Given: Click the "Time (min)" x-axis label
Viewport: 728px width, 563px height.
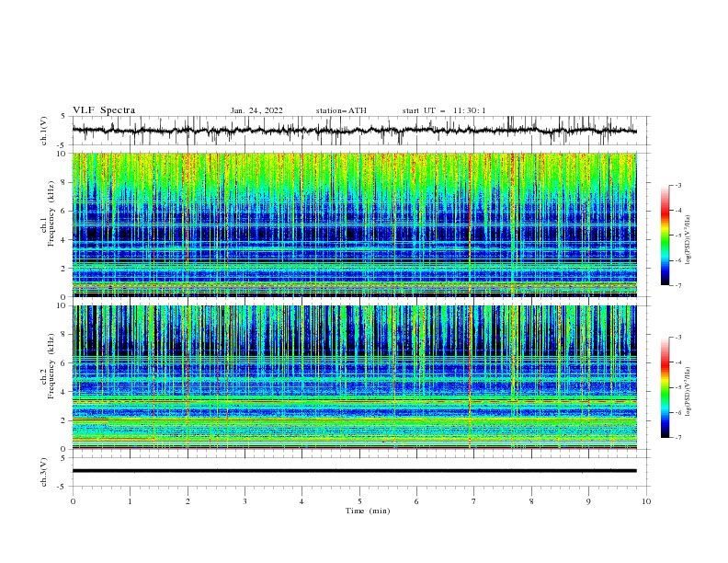Looking at the screenshot, I should click(368, 511).
